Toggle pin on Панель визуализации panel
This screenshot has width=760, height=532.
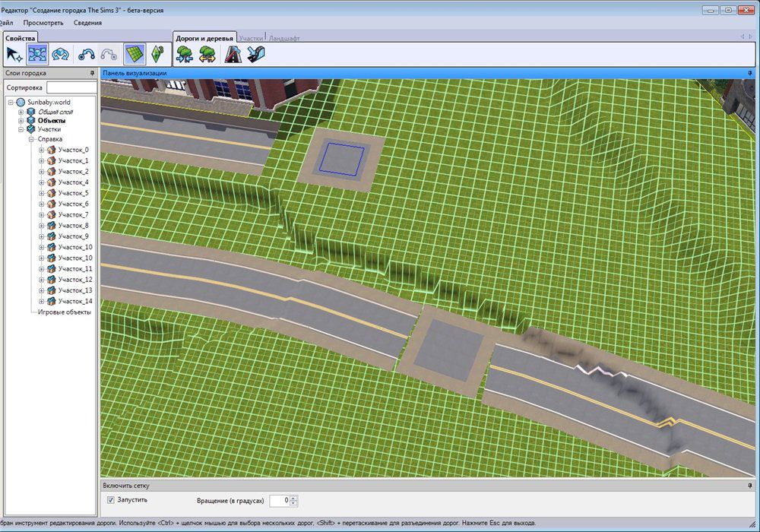(x=750, y=74)
